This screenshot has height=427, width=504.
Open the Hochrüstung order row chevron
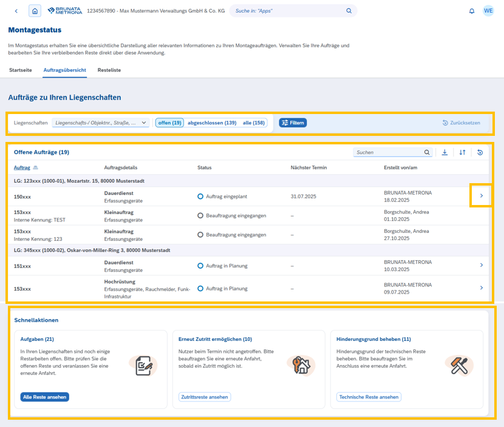[x=482, y=288]
